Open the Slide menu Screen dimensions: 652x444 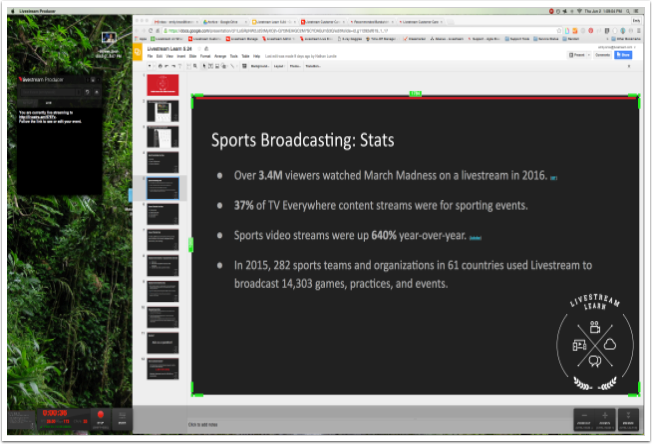[193, 56]
